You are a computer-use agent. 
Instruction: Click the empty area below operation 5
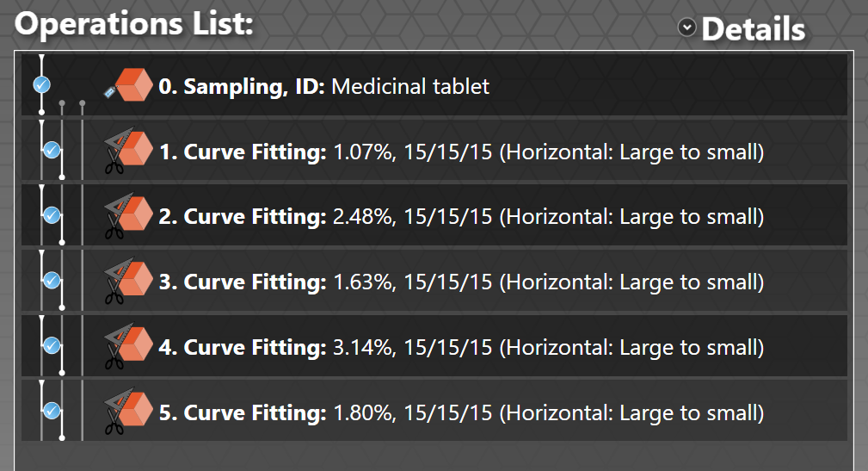(x=434, y=456)
